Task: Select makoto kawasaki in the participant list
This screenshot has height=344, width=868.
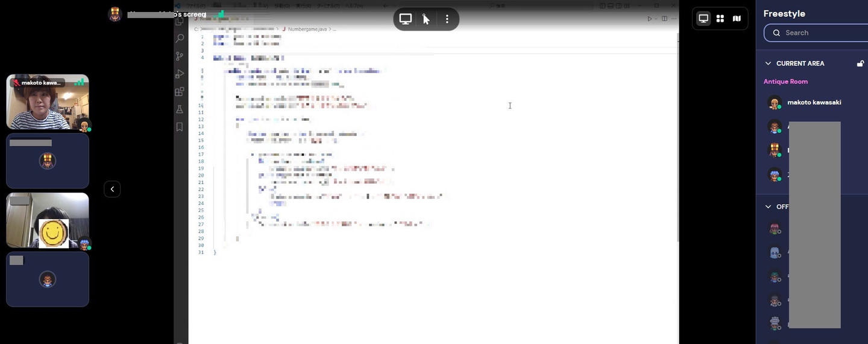Action: tap(814, 103)
